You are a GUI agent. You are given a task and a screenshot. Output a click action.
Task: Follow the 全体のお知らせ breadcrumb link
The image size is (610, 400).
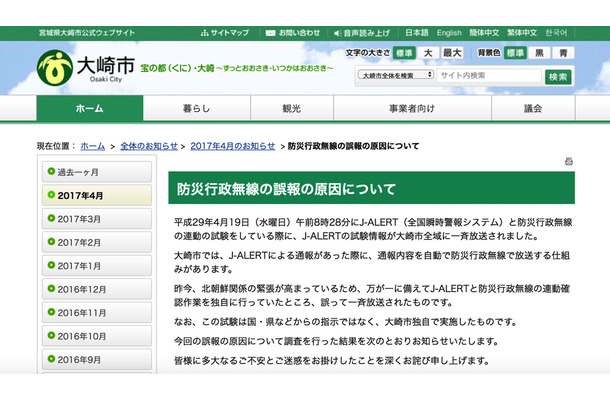coord(149,146)
